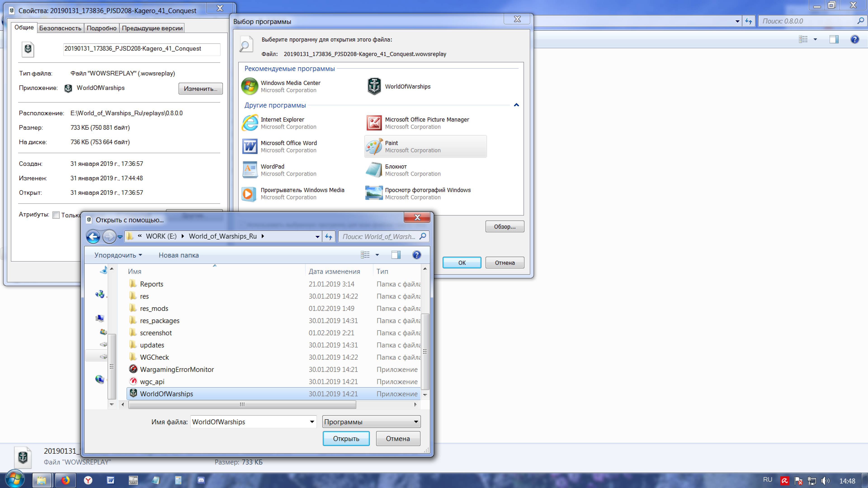
Task: Switch to Безопасность tab
Action: [60, 28]
